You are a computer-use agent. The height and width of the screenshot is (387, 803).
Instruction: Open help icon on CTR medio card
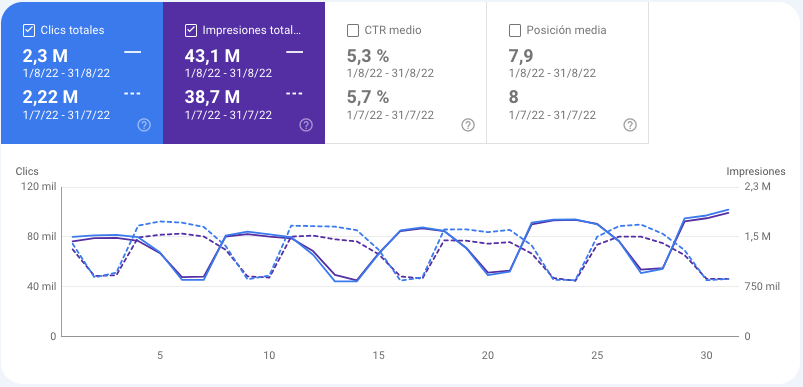point(468,125)
